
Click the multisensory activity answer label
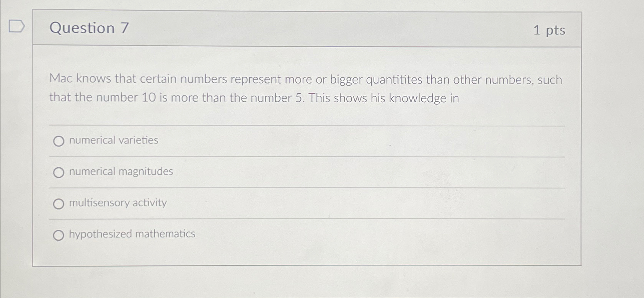(x=117, y=203)
